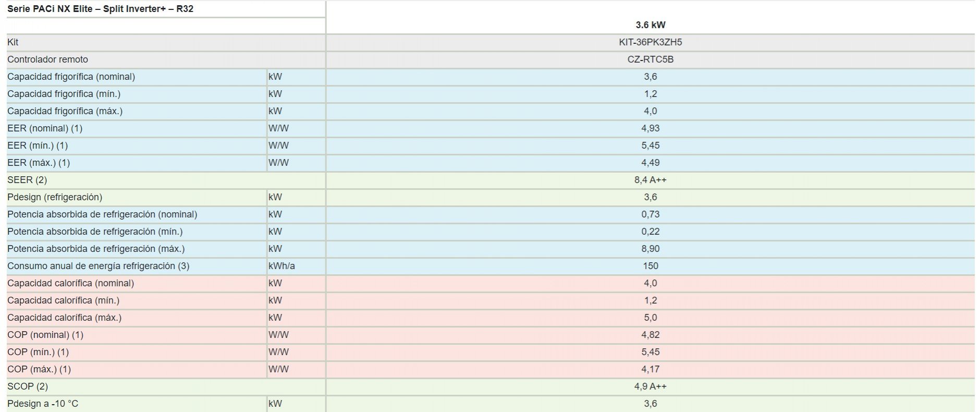Click the 'W/W' unit in COP (máx.) row
980x412 pixels.
[x=278, y=369]
